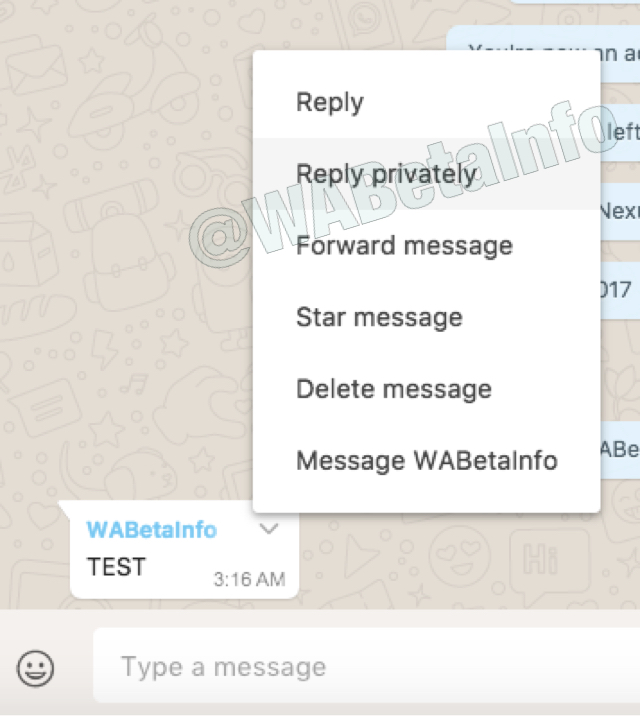This screenshot has width=640, height=716.
Task: Choose Star message in the menu
Action: tap(426, 317)
